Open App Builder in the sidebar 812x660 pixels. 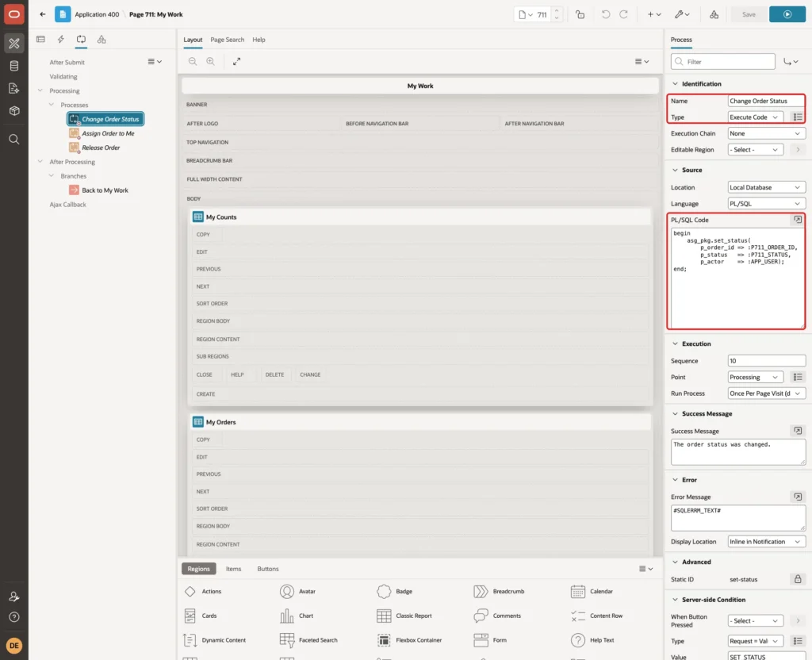14,43
